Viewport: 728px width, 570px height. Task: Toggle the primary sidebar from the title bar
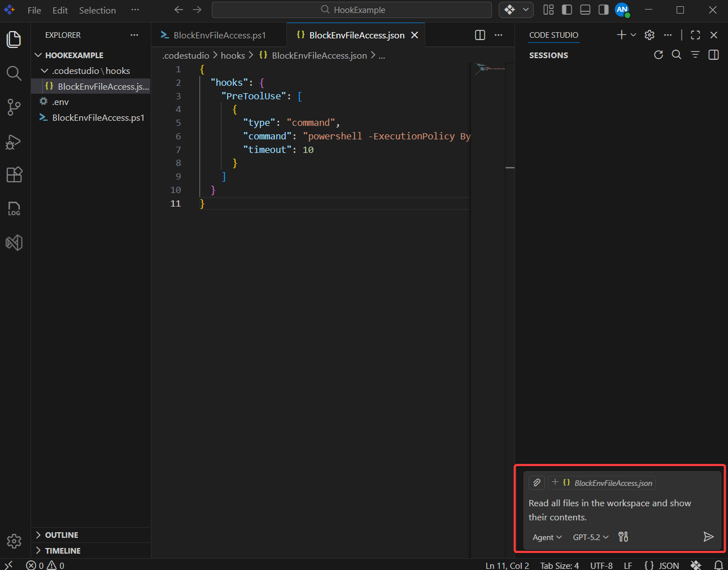(566, 10)
